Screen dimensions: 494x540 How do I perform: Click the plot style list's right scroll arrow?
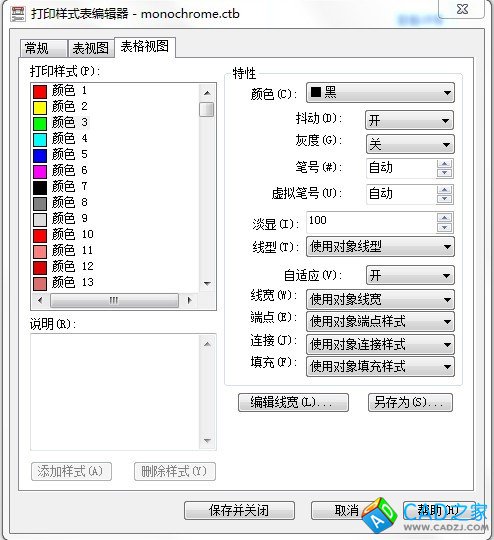coord(189,300)
